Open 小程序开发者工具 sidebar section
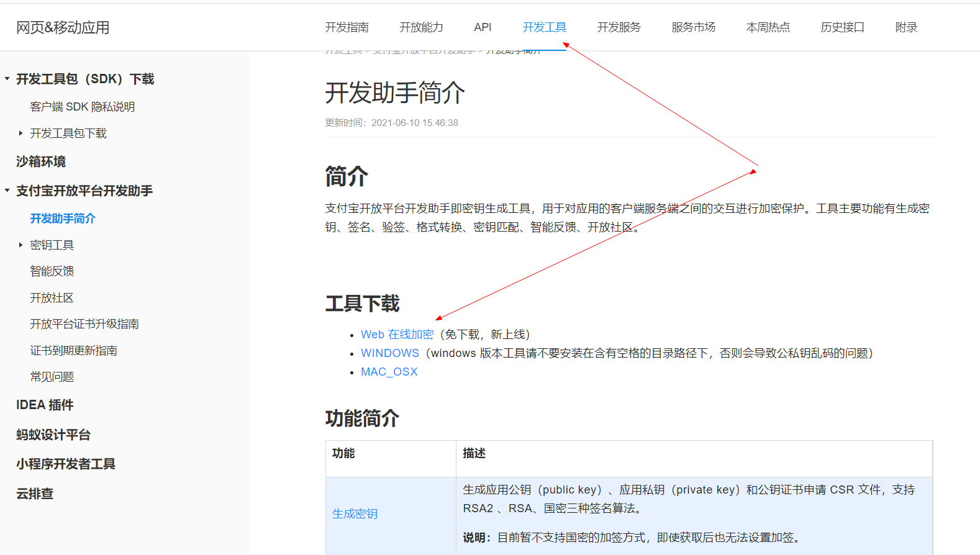This screenshot has height=555, width=980. coord(66,464)
